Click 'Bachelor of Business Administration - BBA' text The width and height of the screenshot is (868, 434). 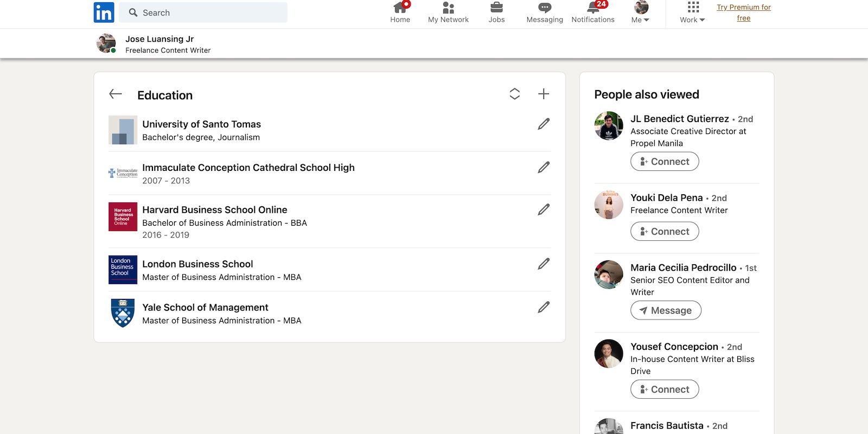(x=225, y=223)
